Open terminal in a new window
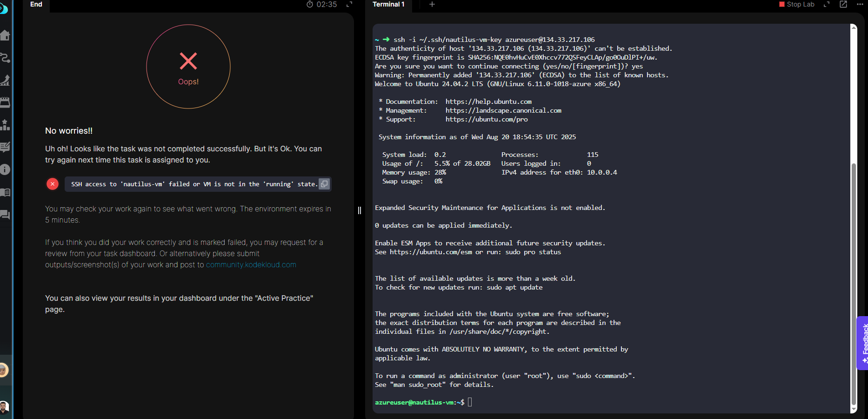868x419 pixels. coord(843,4)
